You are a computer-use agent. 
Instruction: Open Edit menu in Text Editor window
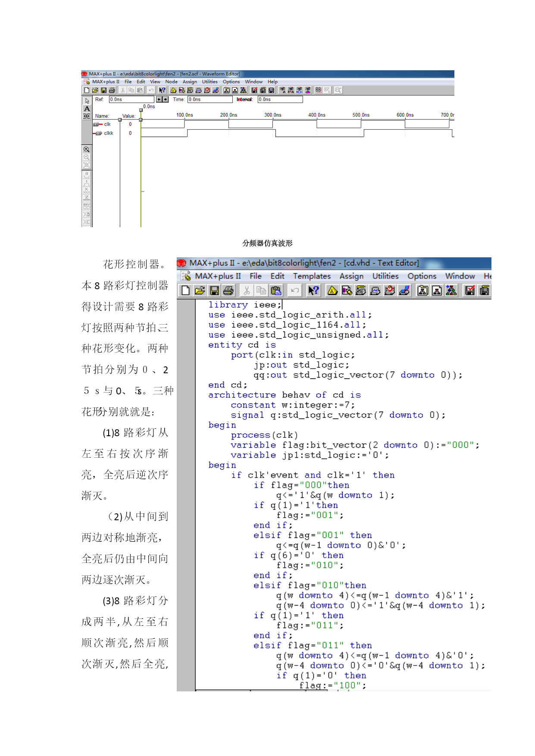(277, 276)
